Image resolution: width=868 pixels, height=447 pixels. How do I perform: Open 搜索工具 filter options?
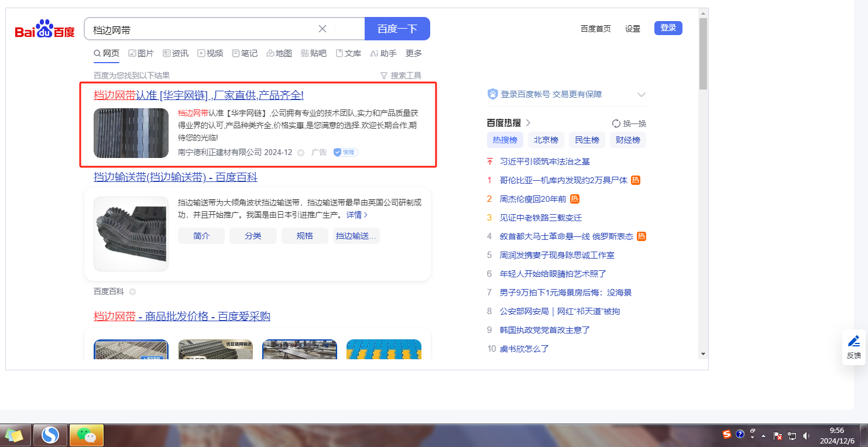tap(400, 75)
